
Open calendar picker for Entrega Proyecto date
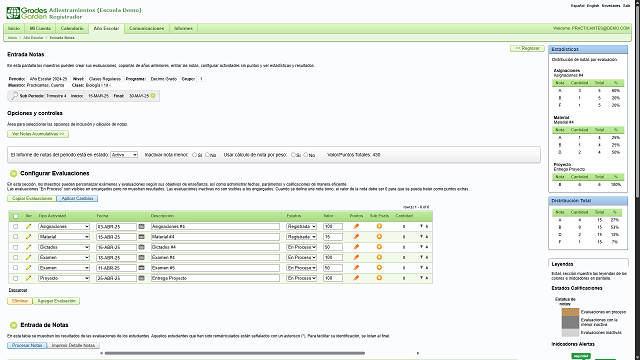[x=141, y=278]
